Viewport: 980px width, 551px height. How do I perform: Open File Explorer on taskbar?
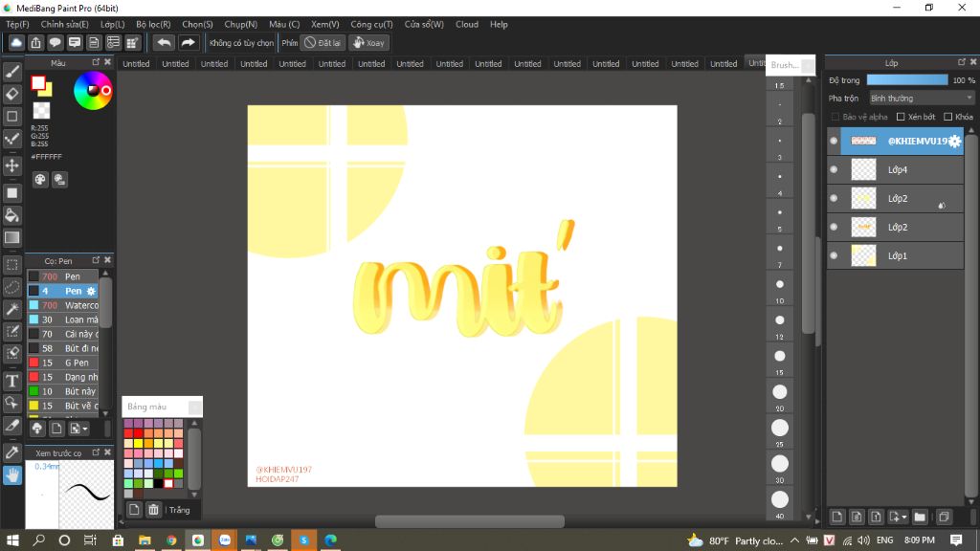[145, 540]
